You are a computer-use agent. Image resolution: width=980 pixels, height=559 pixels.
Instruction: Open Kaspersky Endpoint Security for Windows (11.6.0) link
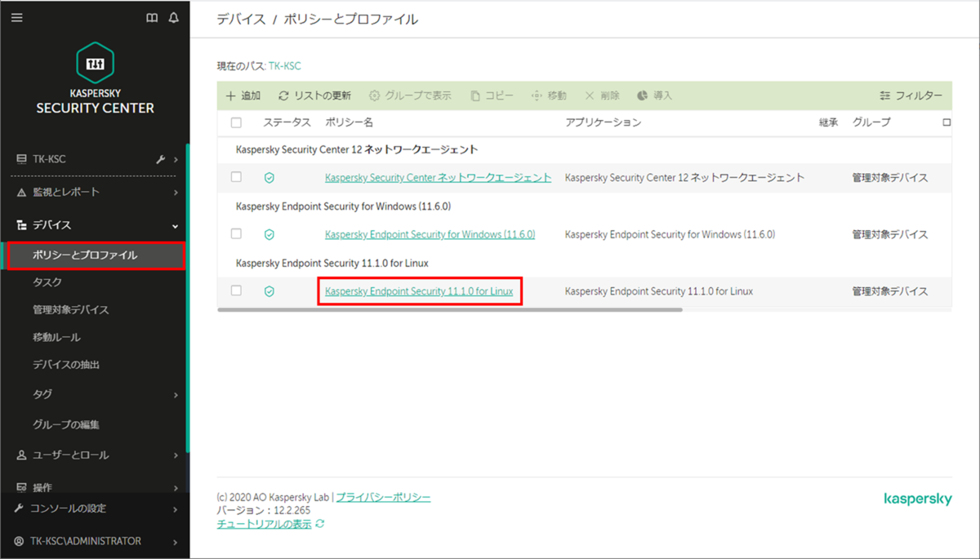tap(430, 234)
